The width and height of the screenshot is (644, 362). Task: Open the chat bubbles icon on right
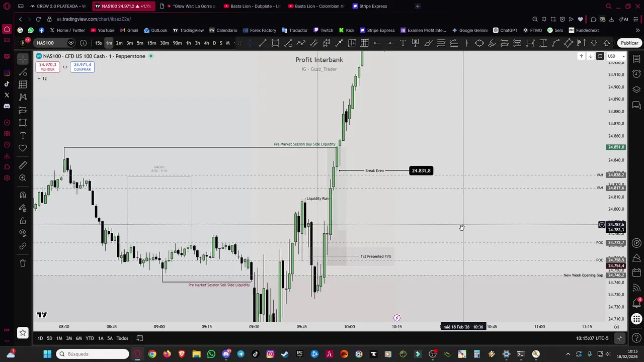[636, 105]
